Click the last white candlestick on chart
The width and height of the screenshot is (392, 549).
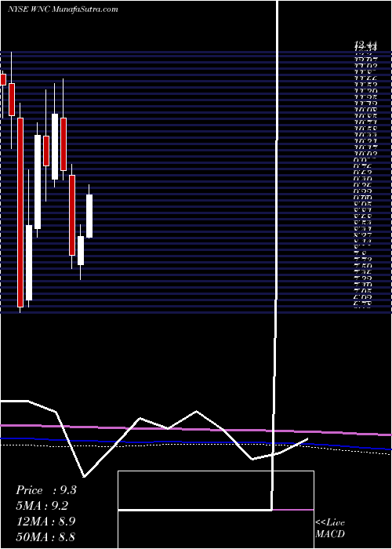pos(89,216)
